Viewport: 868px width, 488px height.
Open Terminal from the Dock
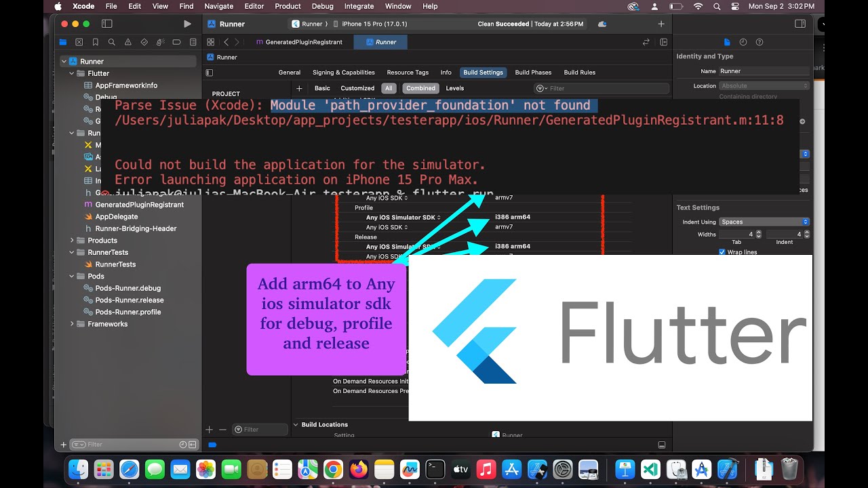point(435,469)
